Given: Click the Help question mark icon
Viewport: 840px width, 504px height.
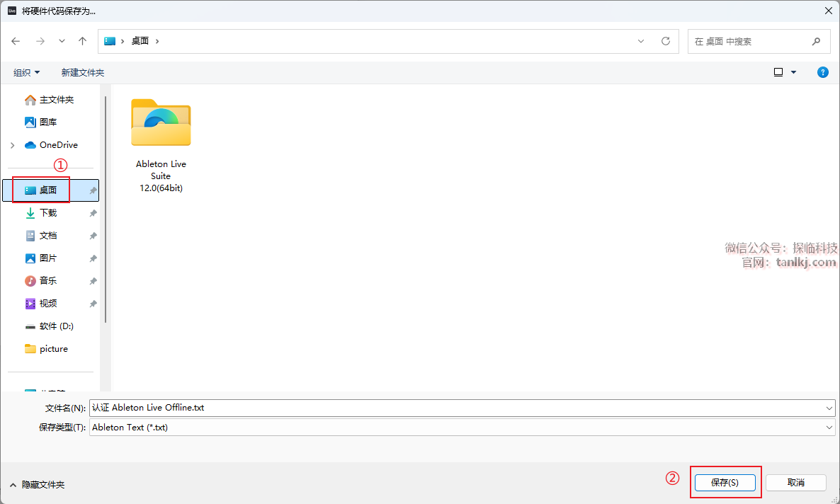Looking at the screenshot, I should coord(822,72).
